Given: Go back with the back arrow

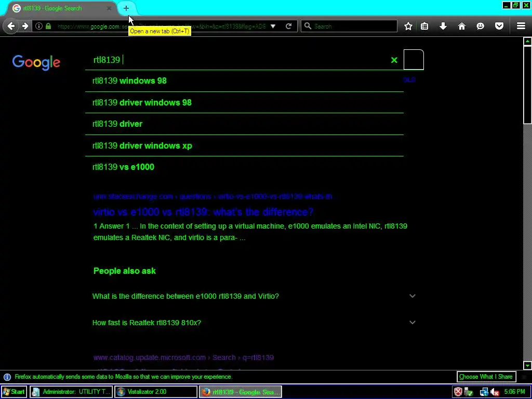Looking at the screenshot, I should [x=11, y=26].
